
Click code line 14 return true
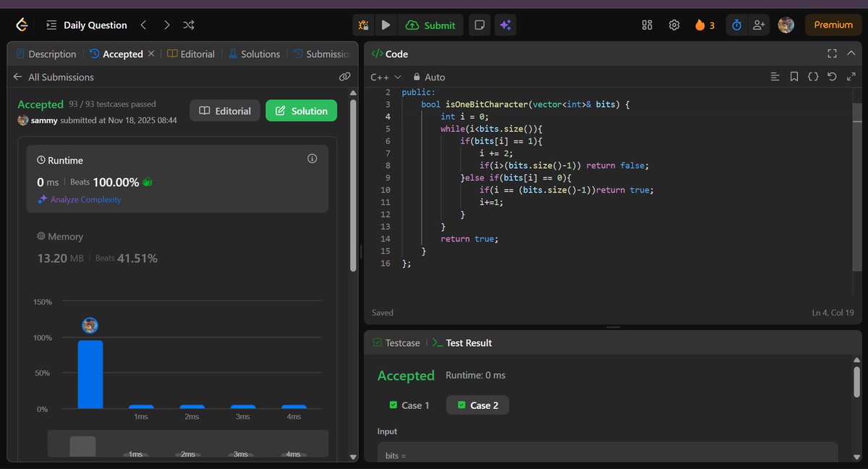point(469,239)
